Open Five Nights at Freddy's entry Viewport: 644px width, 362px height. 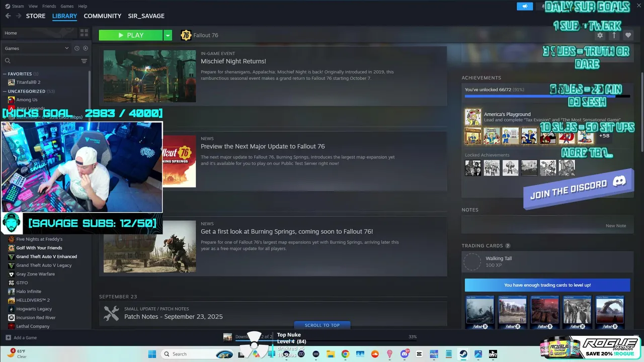coord(39,239)
